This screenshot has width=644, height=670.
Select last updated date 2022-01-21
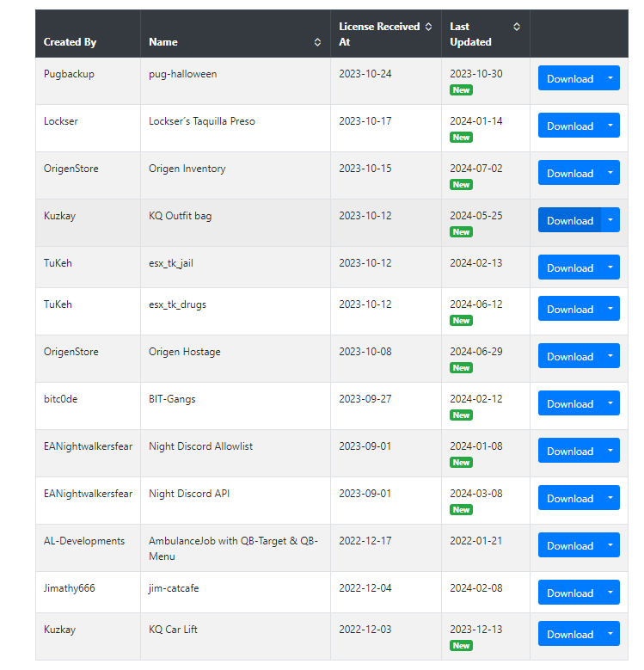476,540
